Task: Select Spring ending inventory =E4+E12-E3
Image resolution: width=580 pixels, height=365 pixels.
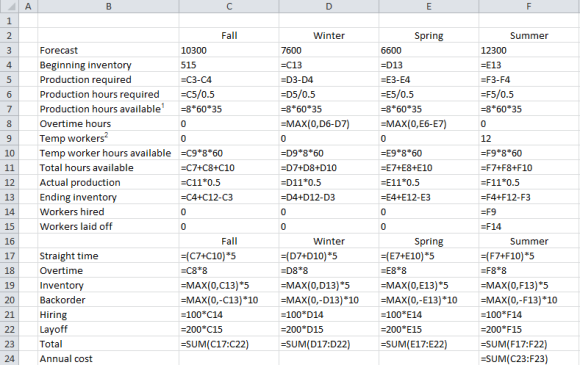Action: pos(429,197)
